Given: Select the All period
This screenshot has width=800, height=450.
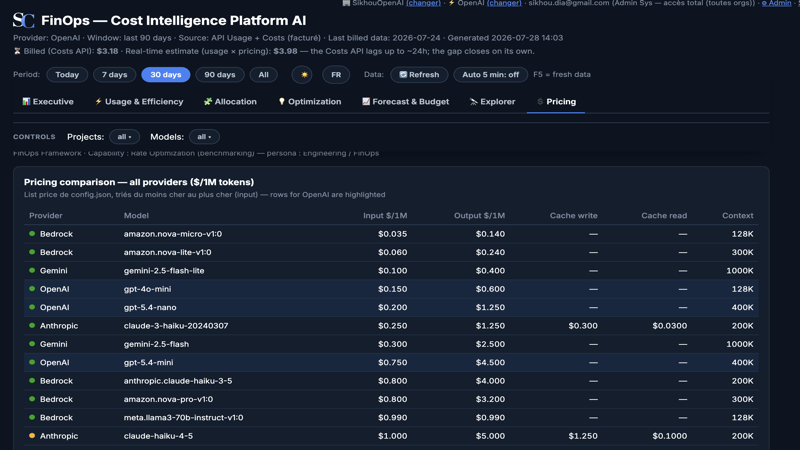Looking at the screenshot, I should 263,74.
